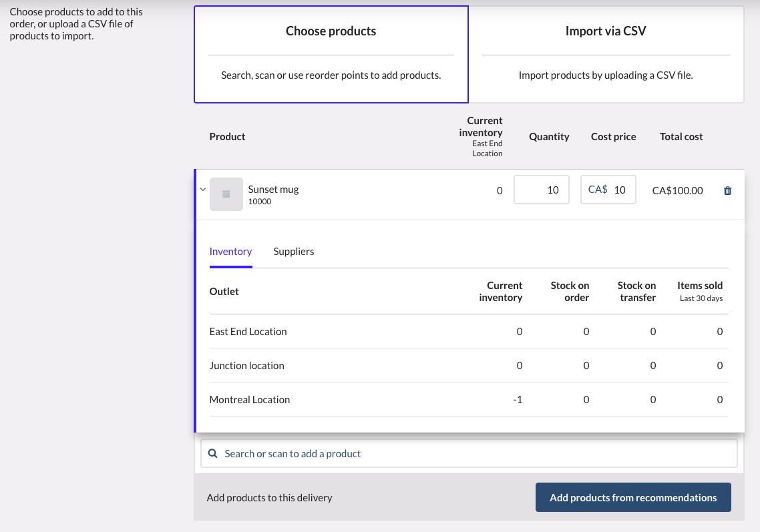Click the Sunset mug product name
The height and width of the screenshot is (532, 760).
[x=273, y=190]
